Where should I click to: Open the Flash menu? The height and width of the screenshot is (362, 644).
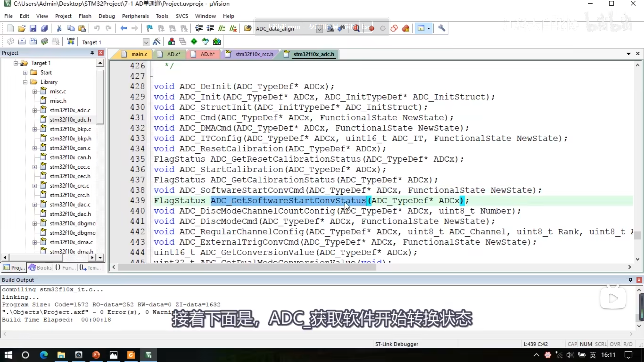[x=85, y=16]
